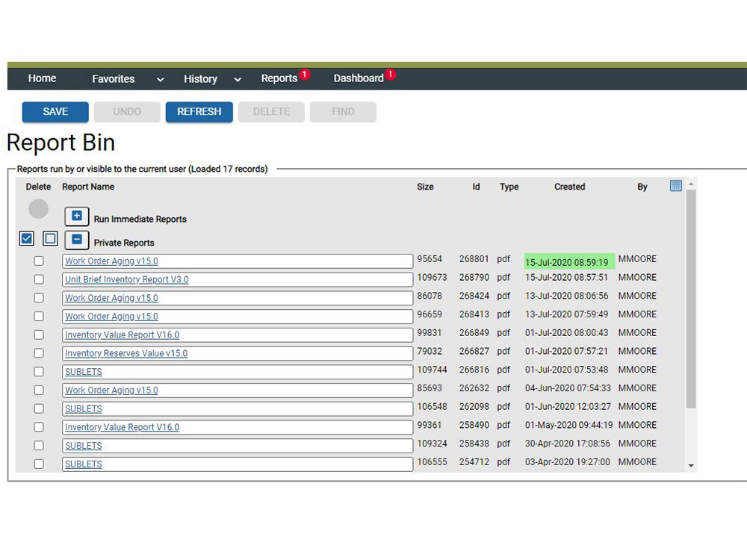Click the grid column chooser icon
Viewport: 747px width, 560px height.
[676, 186]
